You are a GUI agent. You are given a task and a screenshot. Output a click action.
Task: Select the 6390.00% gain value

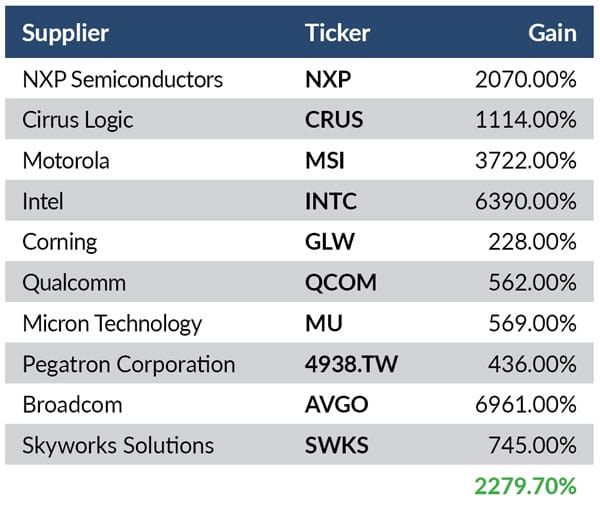pyautogui.click(x=528, y=201)
